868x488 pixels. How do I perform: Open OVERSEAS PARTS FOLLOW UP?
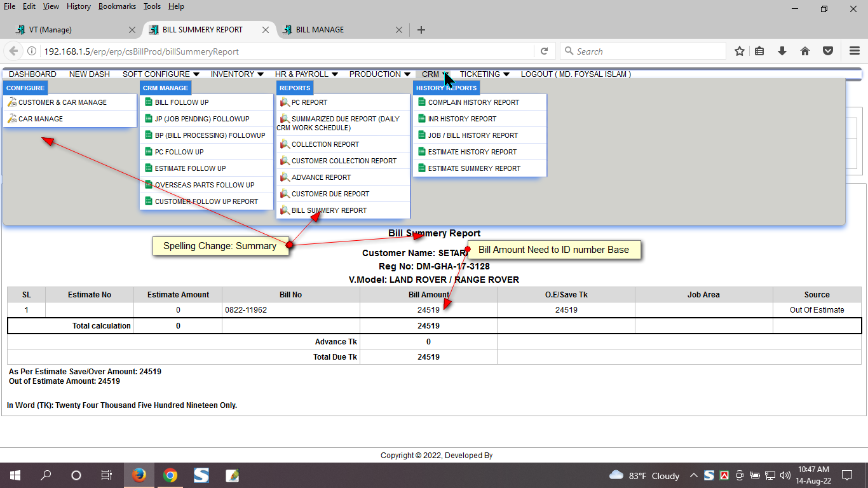coord(207,185)
